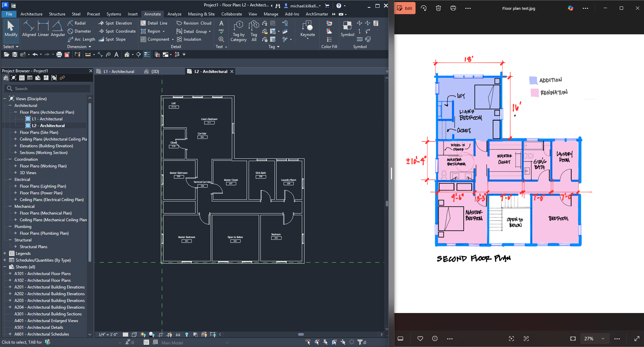Expand Floor Plans (Site Plan) node
Image resolution: width=644 pixels, height=347 pixels.
pyautogui.click(x=15, y=132)
